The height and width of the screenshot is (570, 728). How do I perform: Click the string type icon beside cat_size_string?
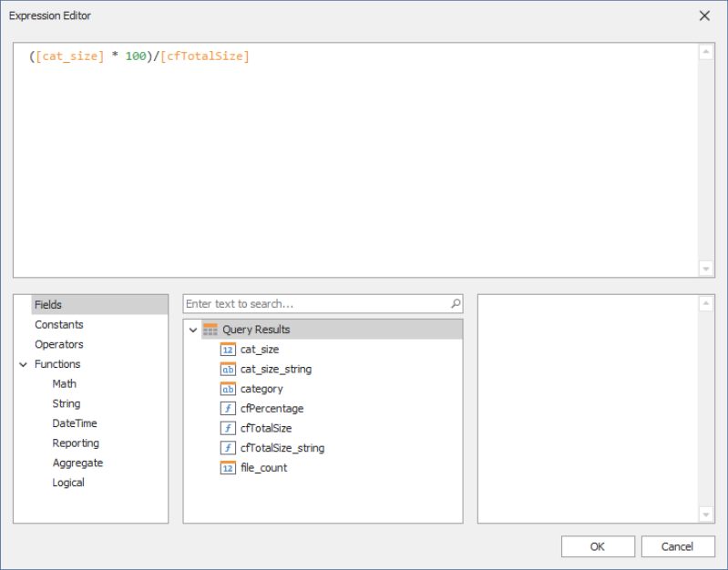(x=228, y=370)
